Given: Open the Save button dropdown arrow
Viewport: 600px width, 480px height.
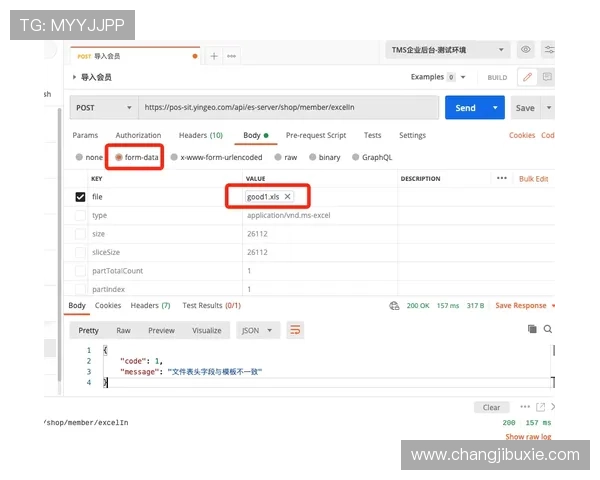Looking at the screenshot, I should pos(549,108).
